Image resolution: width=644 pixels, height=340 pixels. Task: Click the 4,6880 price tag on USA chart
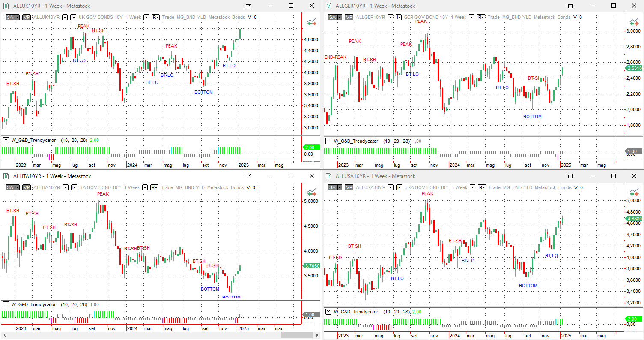pyautogui.click(x=634, y=218)
